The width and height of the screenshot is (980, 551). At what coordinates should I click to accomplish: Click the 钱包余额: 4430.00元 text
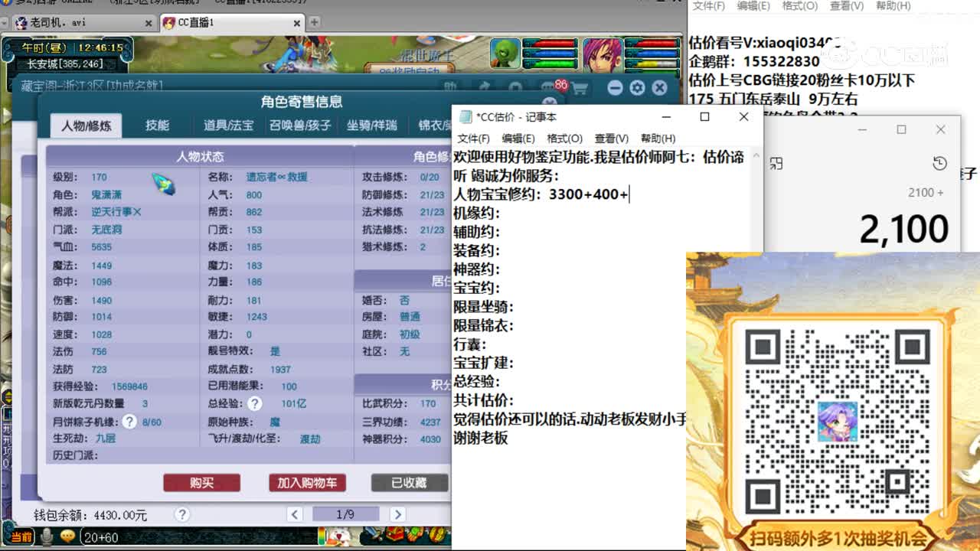90,516
